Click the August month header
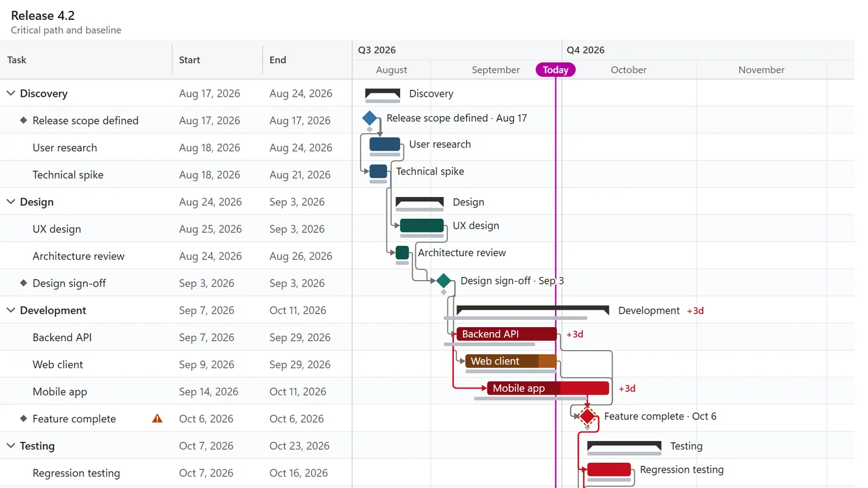Screen dimensions: 868x488 pyautogui.click(x=392, y=70)
